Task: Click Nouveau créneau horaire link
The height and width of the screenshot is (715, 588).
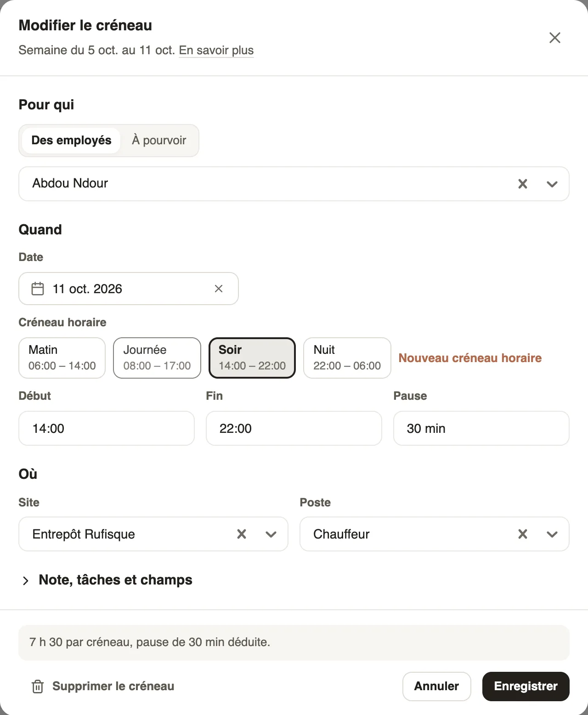Action: pos(470,358)
